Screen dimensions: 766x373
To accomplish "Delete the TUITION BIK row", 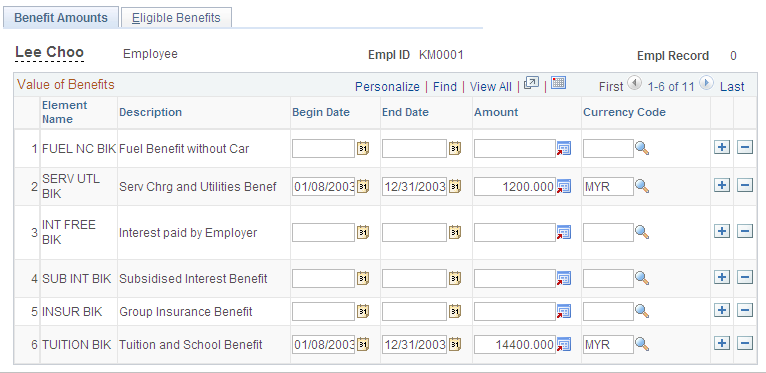I will [745, 344].
